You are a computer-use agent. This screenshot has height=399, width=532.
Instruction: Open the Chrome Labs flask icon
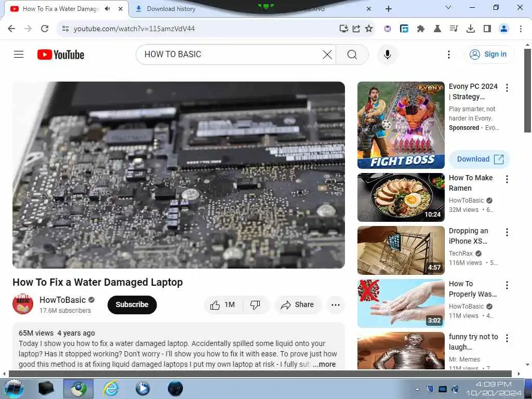pyautogui.click(x=437, y=29)
